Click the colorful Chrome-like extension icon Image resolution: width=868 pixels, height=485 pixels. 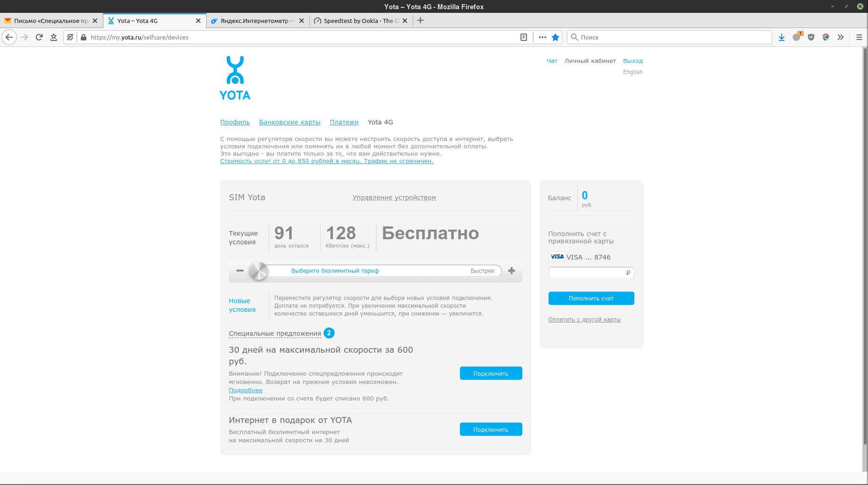click(826, 37)
